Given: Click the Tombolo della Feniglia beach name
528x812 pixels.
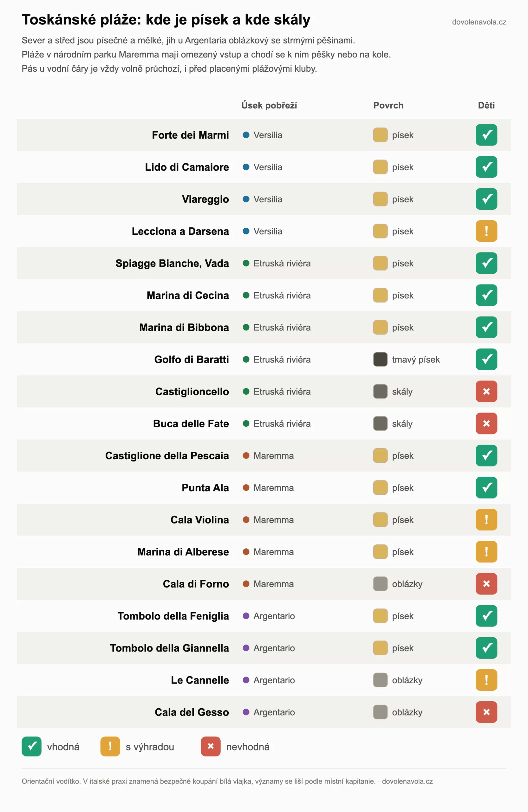Looking at the screenshot, I should (x=173, y=616).
